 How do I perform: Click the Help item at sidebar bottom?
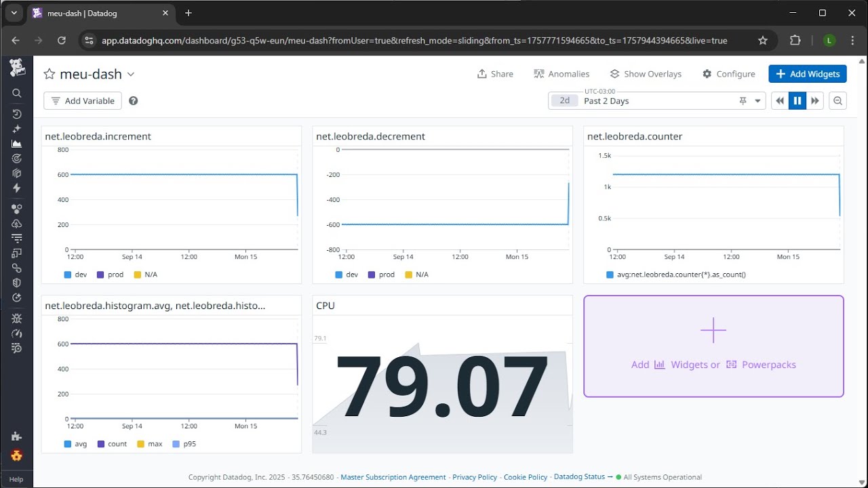(16, 479)
